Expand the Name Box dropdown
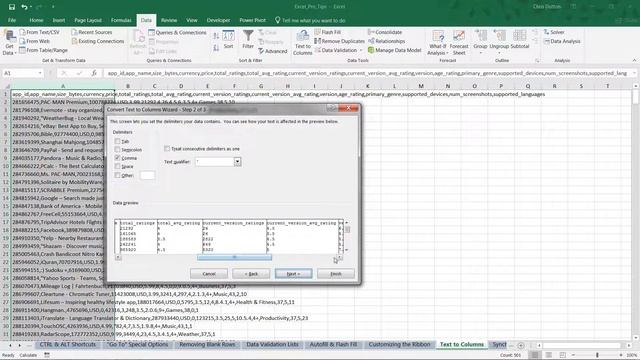Image resolution: width=640 pixels, height=360 pixels. tap(40, 73)
